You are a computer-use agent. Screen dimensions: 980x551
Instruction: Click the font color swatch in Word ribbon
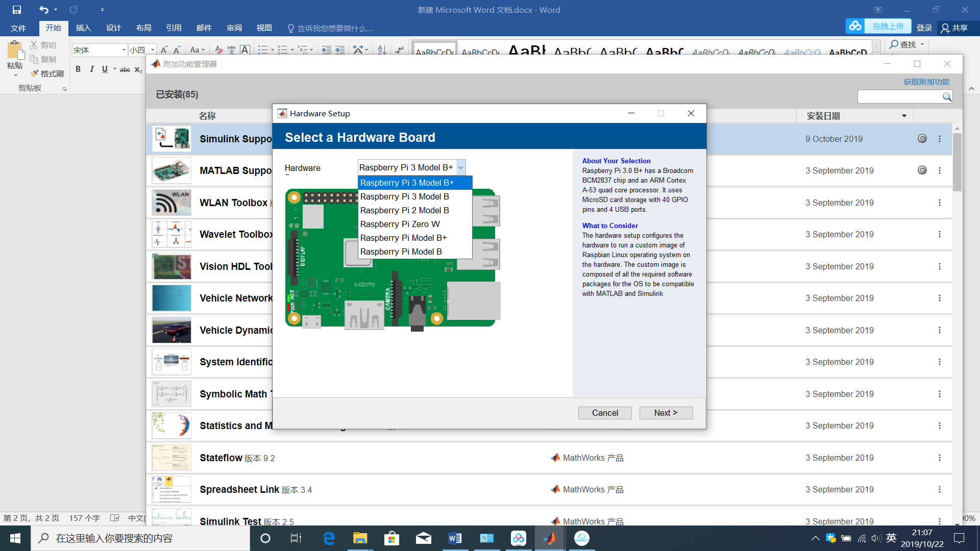(x=218, y=50)
